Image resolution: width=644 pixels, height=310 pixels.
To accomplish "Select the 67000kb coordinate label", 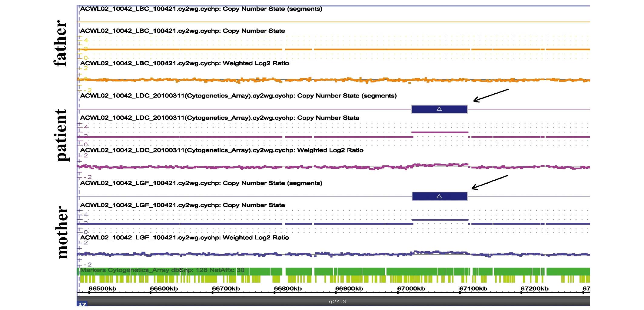I will [x=411, y=288].
